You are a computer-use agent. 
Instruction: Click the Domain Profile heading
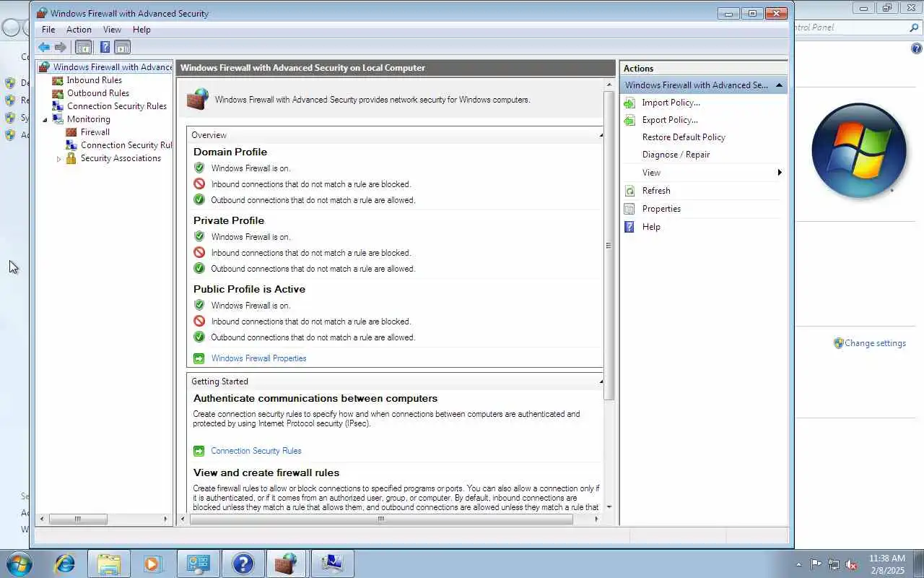pyautogui.click(x=230, y=152)
